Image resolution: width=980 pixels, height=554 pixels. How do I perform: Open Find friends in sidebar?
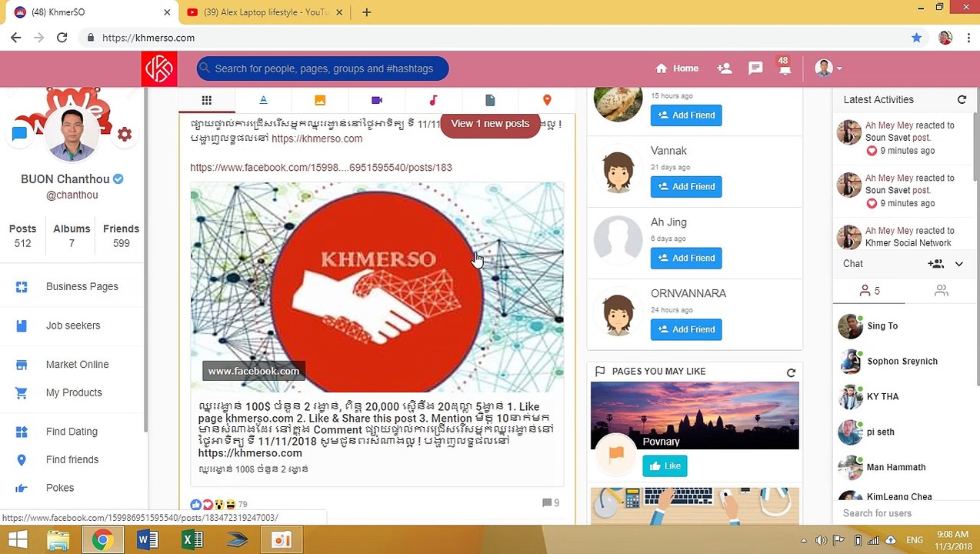[74, 459]
